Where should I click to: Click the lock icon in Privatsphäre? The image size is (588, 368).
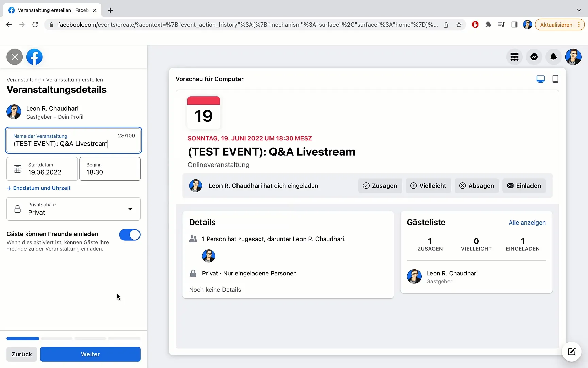tap(18, 209)
